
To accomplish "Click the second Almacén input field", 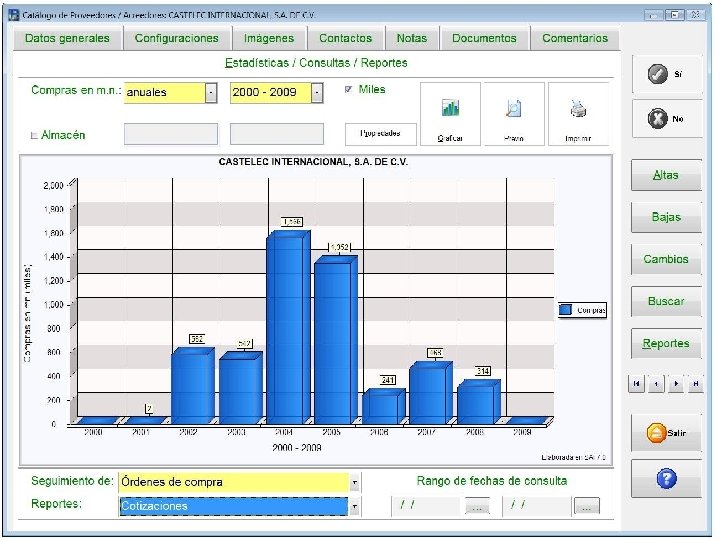I will point(277,134).
